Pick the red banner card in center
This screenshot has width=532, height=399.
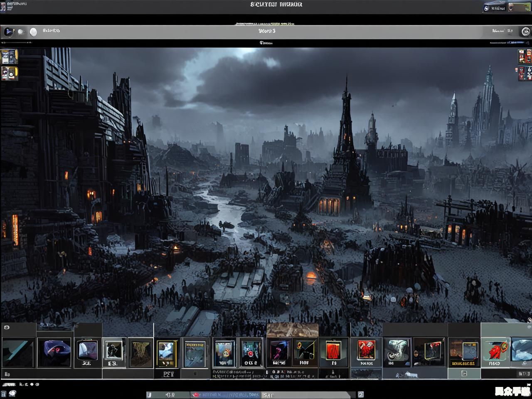pyautogui.click(x=333, y=350)
